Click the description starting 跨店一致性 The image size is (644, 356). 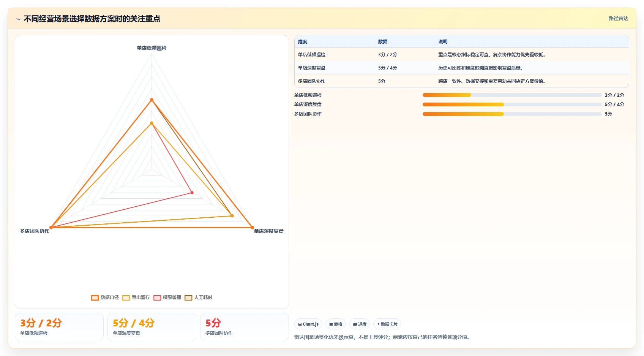point(493,81)
